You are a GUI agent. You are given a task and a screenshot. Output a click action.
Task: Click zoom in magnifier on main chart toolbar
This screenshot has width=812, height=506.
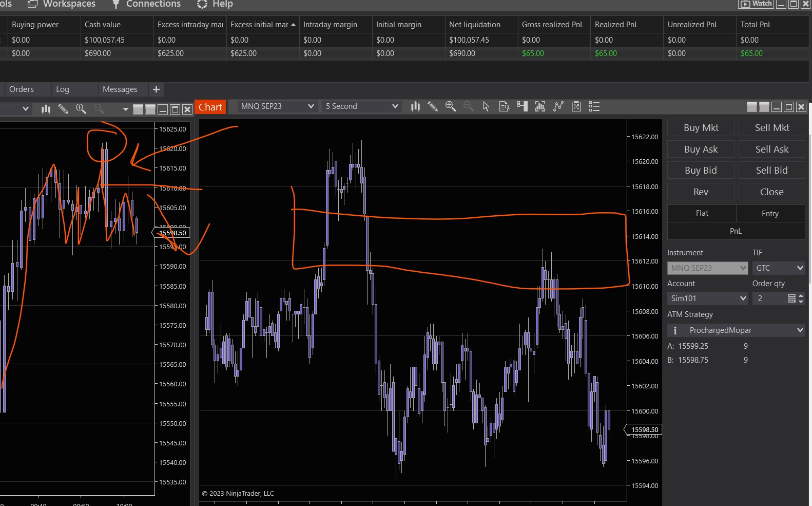tap(450, 106)
